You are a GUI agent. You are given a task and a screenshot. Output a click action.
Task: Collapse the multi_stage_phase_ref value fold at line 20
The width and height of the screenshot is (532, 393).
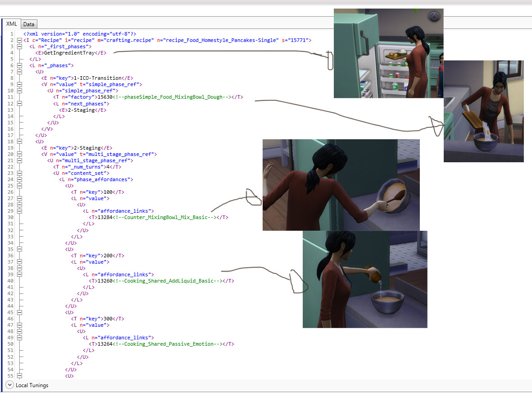pyautogui.click(x=20, y=154)
